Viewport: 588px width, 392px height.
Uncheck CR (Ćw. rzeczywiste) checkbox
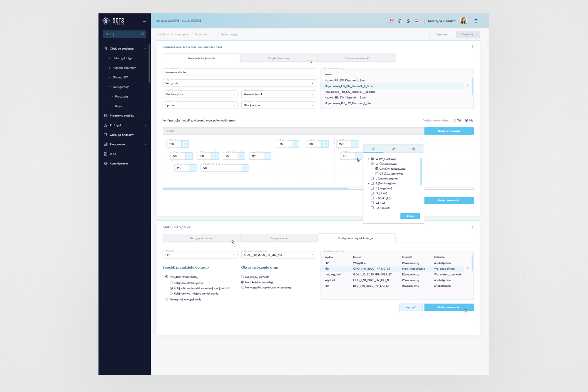(x=377, y=169)
